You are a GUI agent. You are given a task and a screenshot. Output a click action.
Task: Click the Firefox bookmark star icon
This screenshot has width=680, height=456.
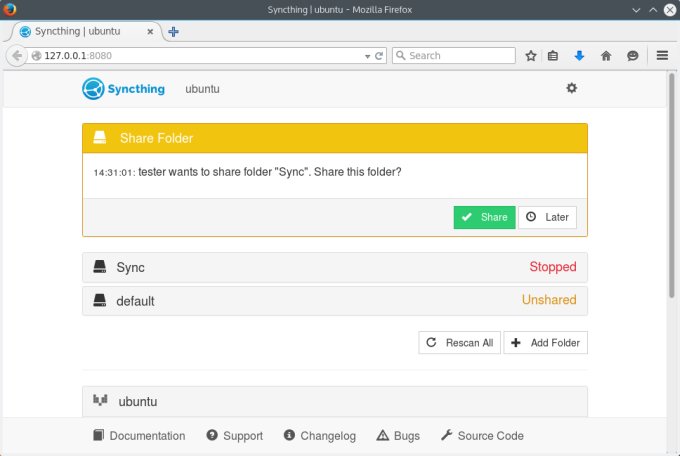point(531,56)
